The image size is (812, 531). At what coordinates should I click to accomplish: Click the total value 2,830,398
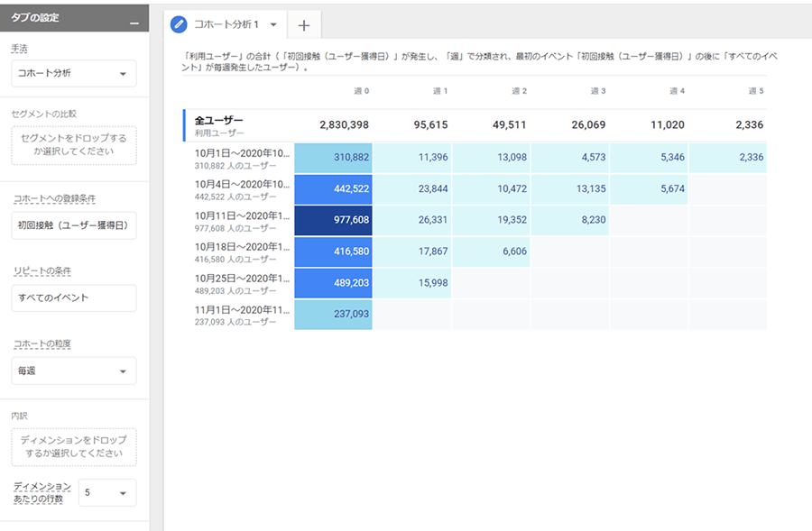[344, 124]
